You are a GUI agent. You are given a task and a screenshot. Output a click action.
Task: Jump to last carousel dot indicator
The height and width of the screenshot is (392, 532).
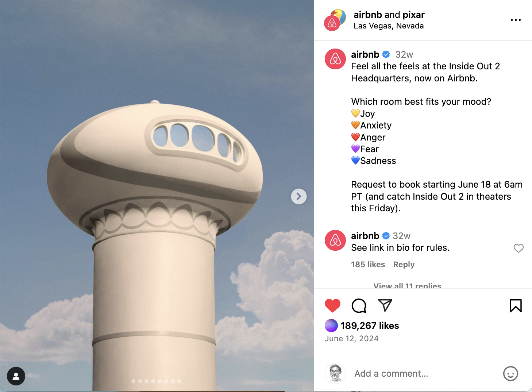[179, 381]
